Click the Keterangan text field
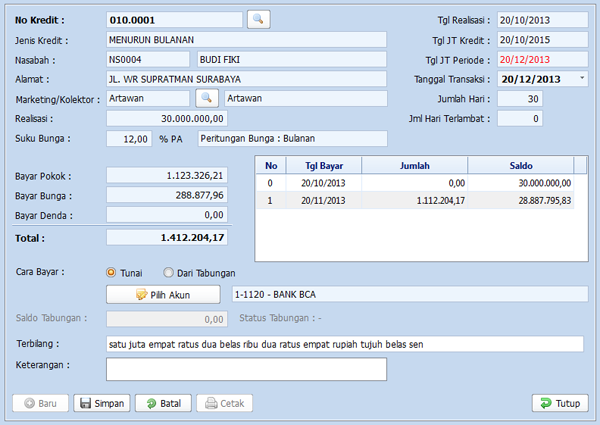This screenshot has height=425, width=600. 246,369
